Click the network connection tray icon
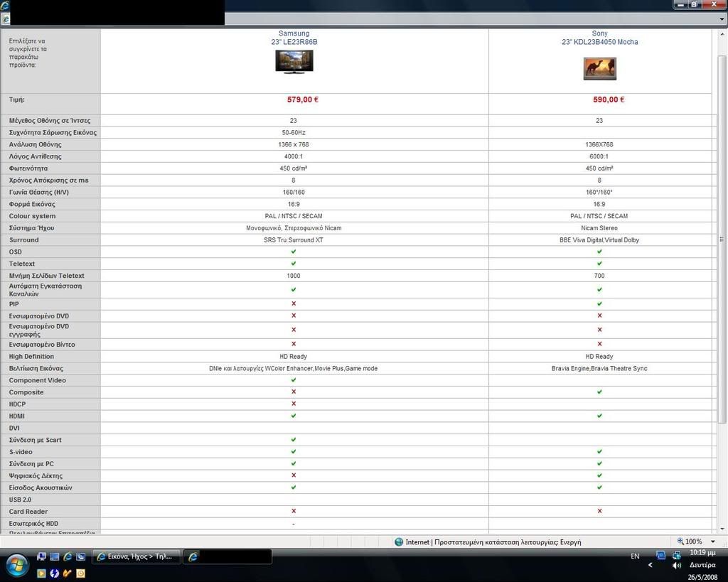This screenshot has width=728, height=582. [x=677, y=556]
